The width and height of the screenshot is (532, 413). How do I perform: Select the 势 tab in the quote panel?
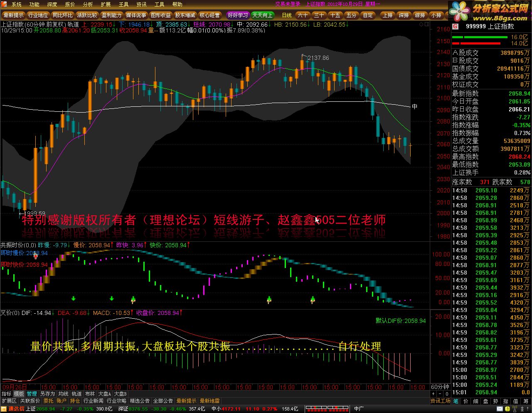click(496, 401)
